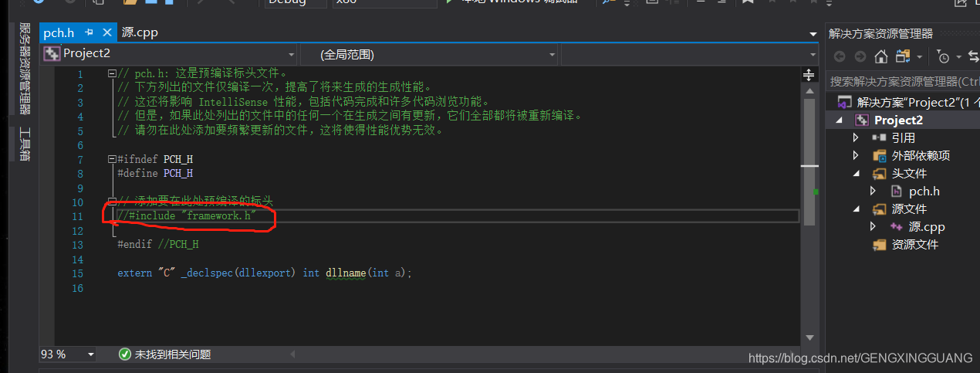The image size is (980, 373).
Task: Switch to the 源.cpp tab
Action: click(140, 32)
